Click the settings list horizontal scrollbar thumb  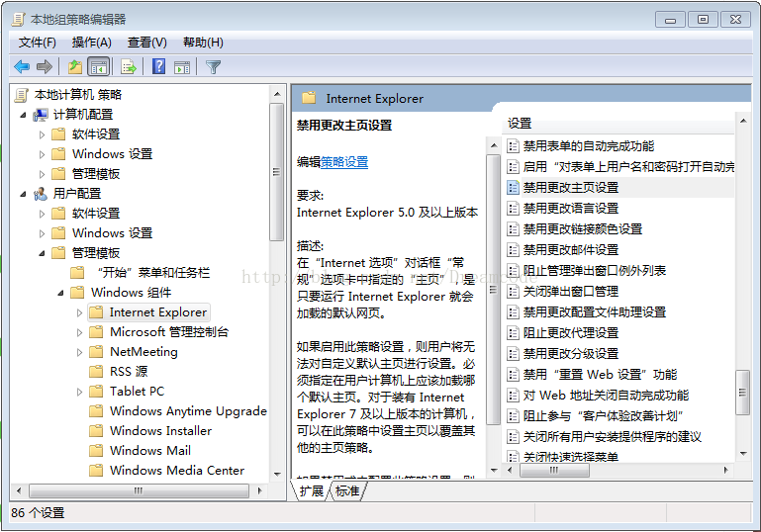click(554, 470)
